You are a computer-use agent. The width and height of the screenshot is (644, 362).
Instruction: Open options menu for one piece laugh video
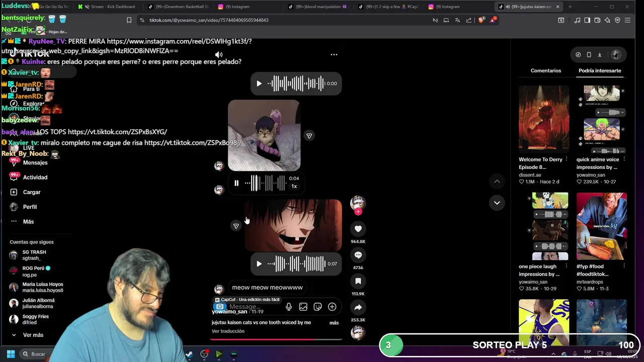point(566,266)
